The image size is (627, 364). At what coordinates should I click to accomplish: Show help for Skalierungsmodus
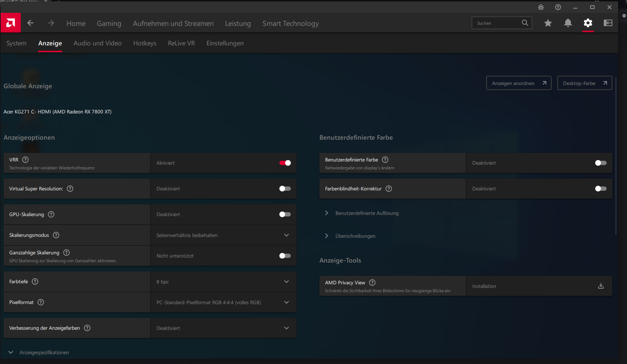(x=56, y=235)
